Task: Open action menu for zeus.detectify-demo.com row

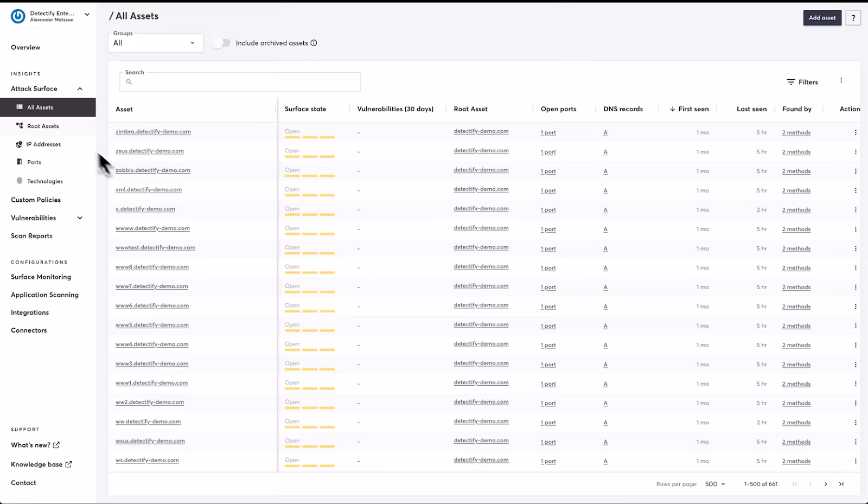Action: pyautogui.click(x=856, y=152)
